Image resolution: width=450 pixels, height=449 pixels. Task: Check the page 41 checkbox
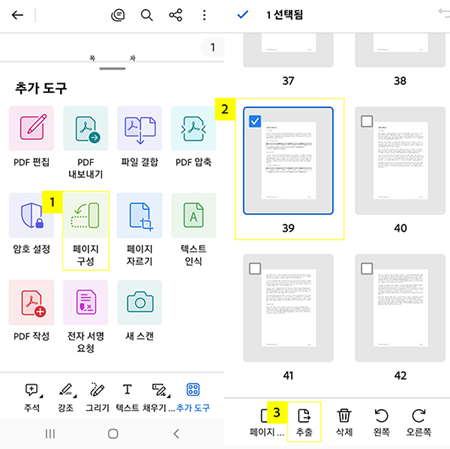coord(255,269)
